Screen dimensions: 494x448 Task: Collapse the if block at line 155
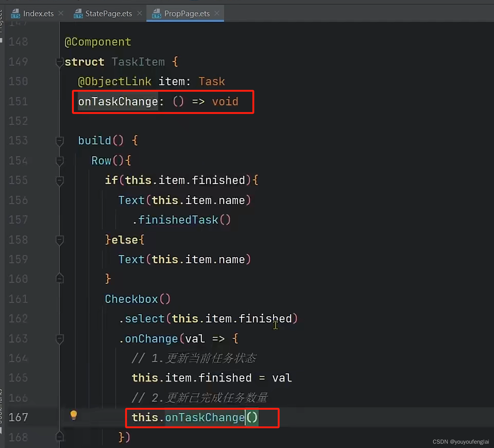tap(60, 181)
